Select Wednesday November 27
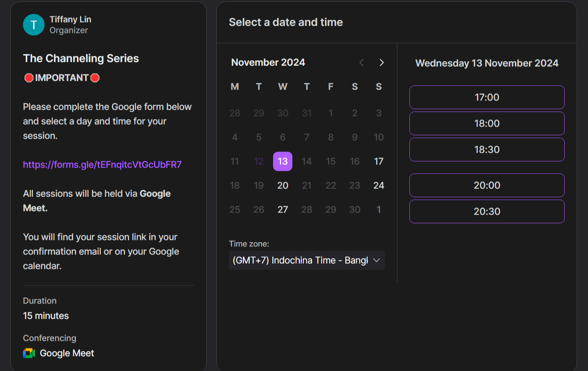The height and width of the screenshot is (371, 588). (283, 210)
